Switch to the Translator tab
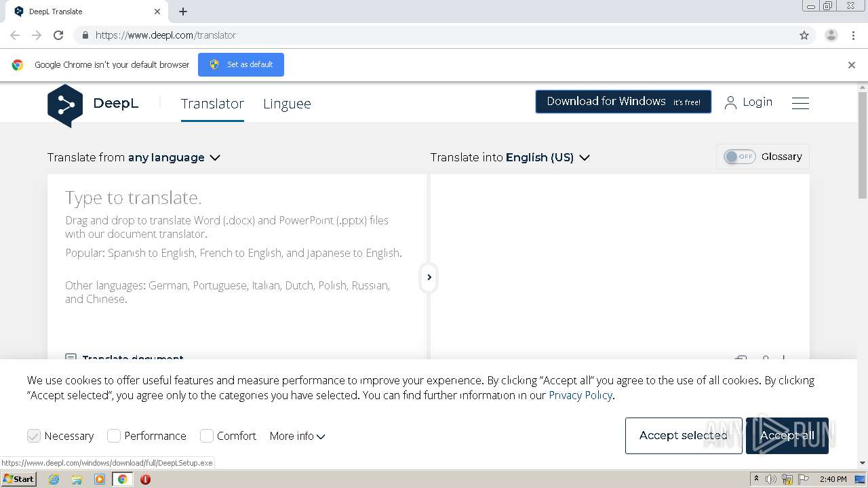Viewport: 868px width, 488px height. point(212,104)
